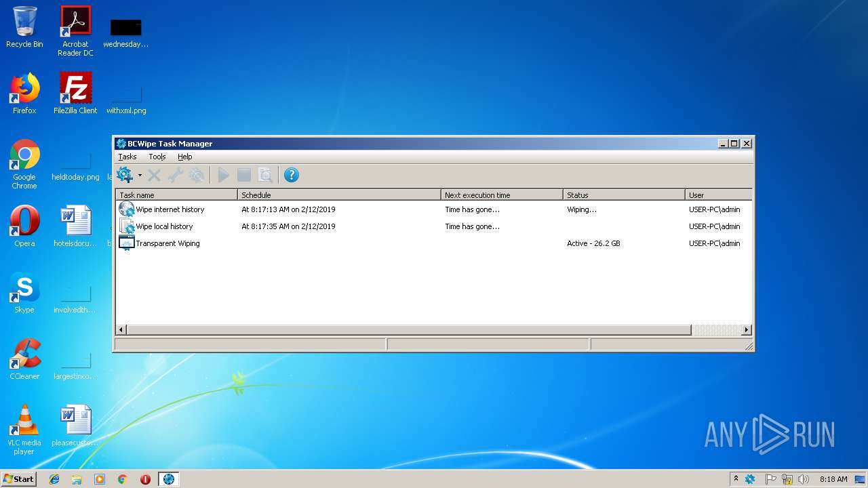Open Help with the blue question icon
This screenshot has height=488, width=868.
coord(292,175)
